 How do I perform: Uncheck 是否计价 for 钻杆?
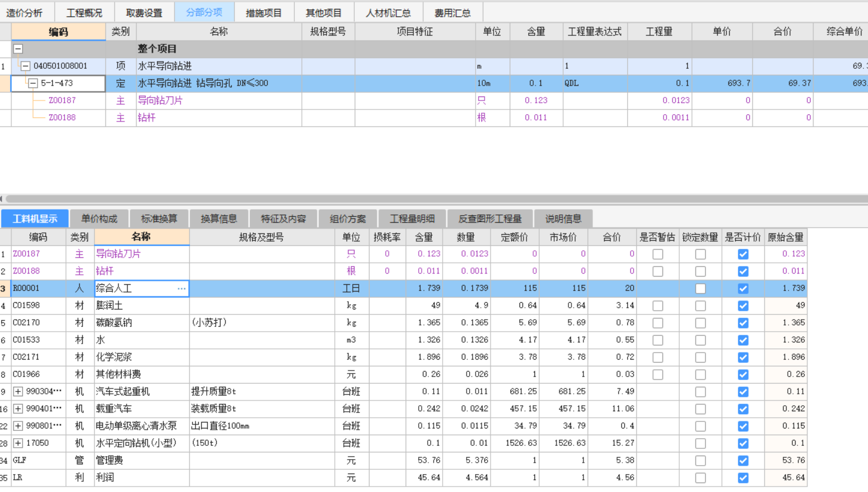coord(743,271)
